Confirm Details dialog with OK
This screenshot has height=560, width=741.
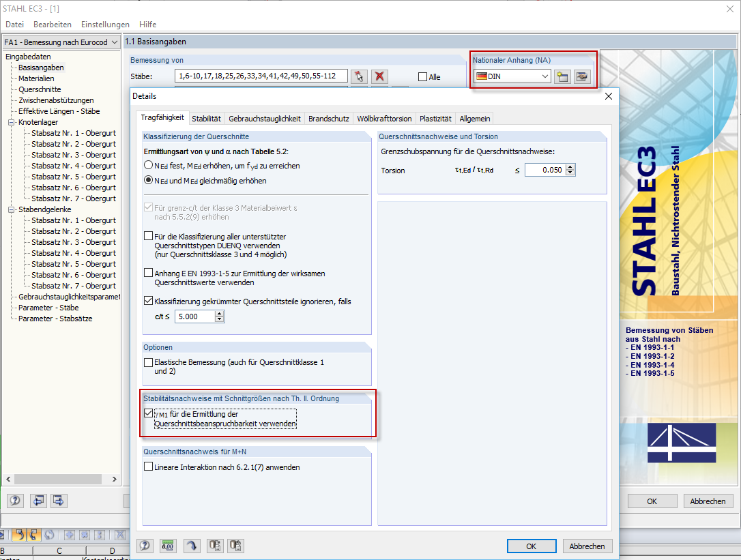coord(531,546)
